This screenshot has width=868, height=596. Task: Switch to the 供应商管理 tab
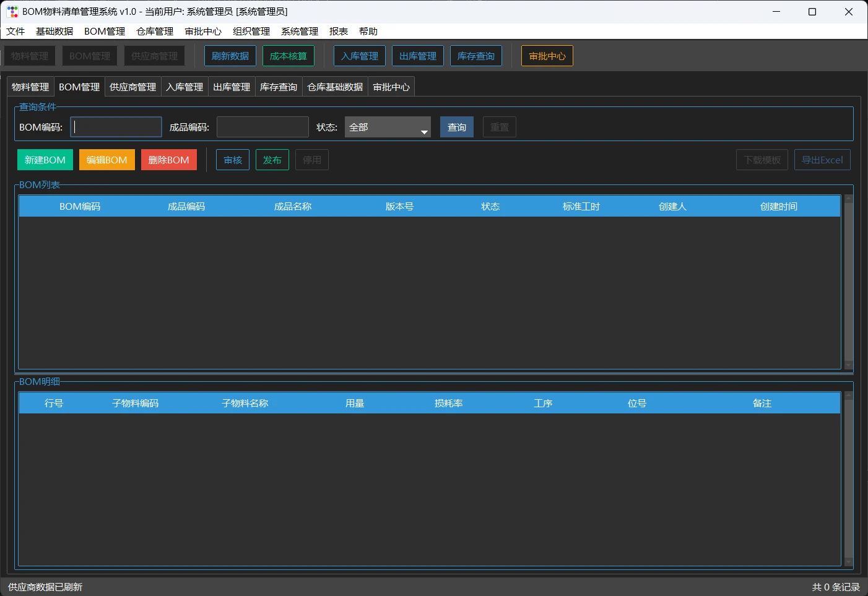(133, 87)
